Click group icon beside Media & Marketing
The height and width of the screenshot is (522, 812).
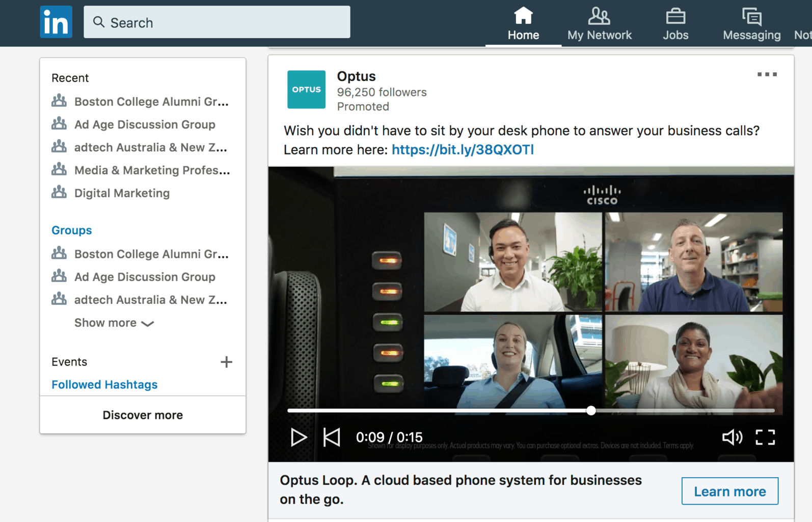pos(59,169)
